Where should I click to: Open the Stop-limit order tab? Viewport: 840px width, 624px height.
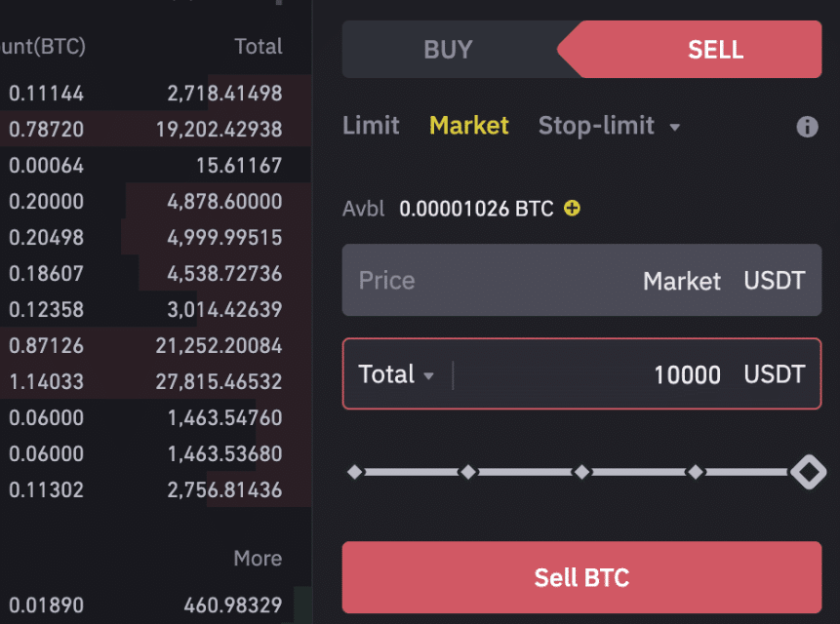point(594,126)
